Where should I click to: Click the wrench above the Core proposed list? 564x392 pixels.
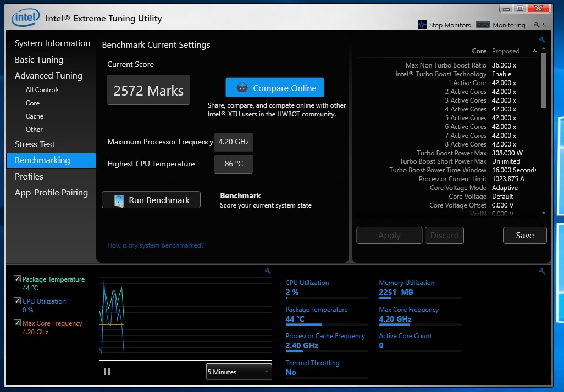coord(542,40)
